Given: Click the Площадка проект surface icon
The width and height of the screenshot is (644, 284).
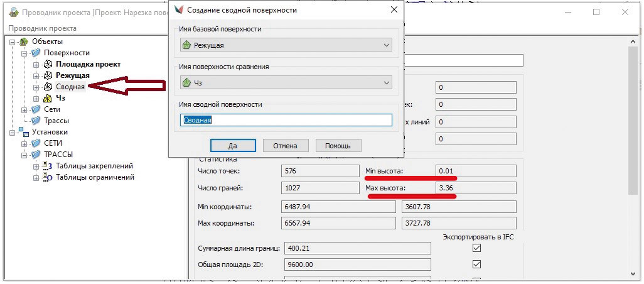Looking at the screenshot, I should point(48,64).
